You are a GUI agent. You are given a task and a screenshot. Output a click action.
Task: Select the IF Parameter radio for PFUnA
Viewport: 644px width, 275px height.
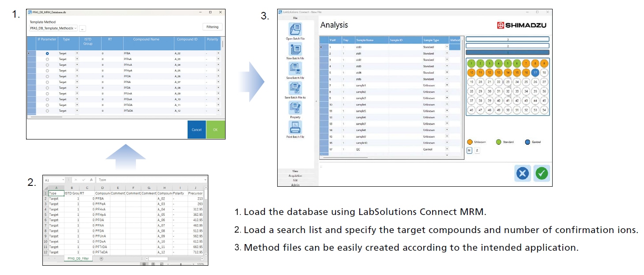(x=47, y=94)
